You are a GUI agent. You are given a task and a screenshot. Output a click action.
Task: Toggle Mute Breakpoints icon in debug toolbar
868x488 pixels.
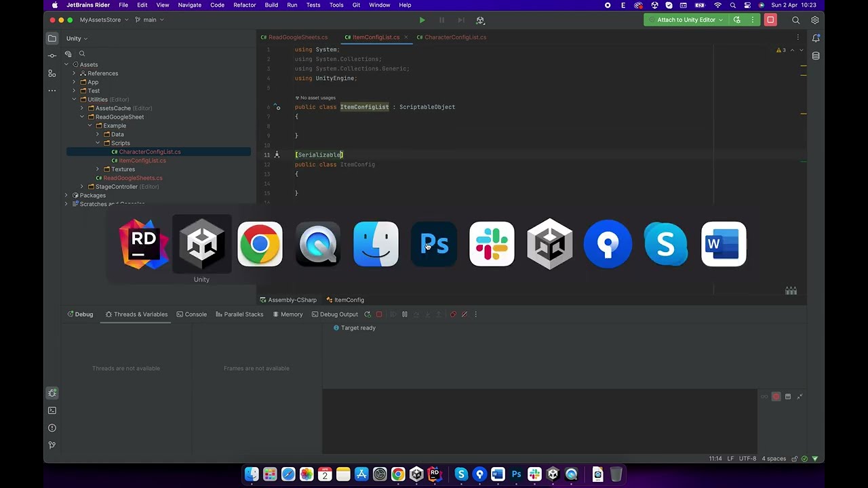click(465, 314)
